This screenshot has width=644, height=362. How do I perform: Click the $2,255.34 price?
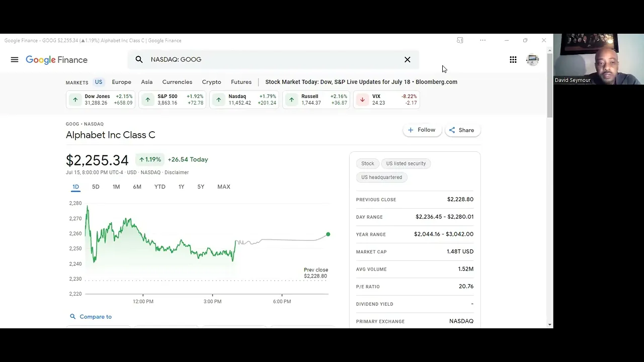point(97,160)
